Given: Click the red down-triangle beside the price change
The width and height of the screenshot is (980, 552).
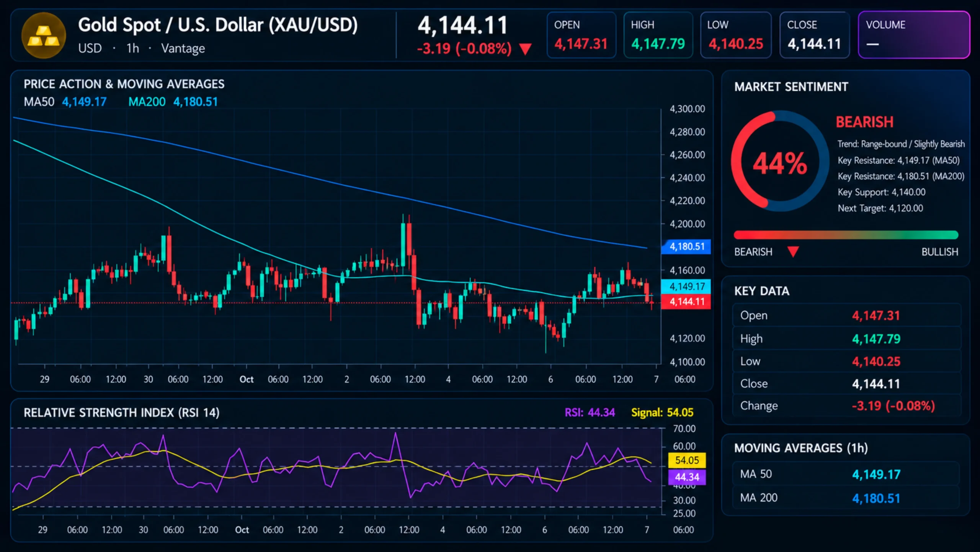Looking at the screenshot, I should click(526, 49).
